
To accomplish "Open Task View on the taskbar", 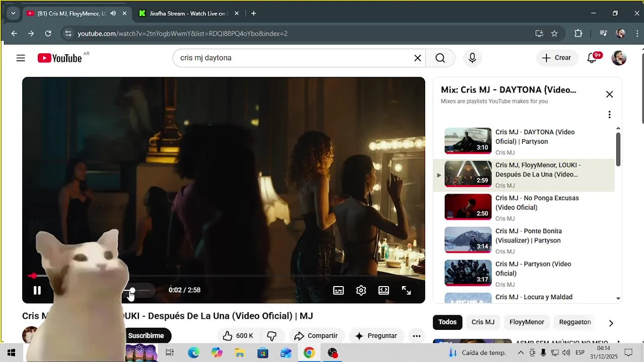I will point(170,353).
